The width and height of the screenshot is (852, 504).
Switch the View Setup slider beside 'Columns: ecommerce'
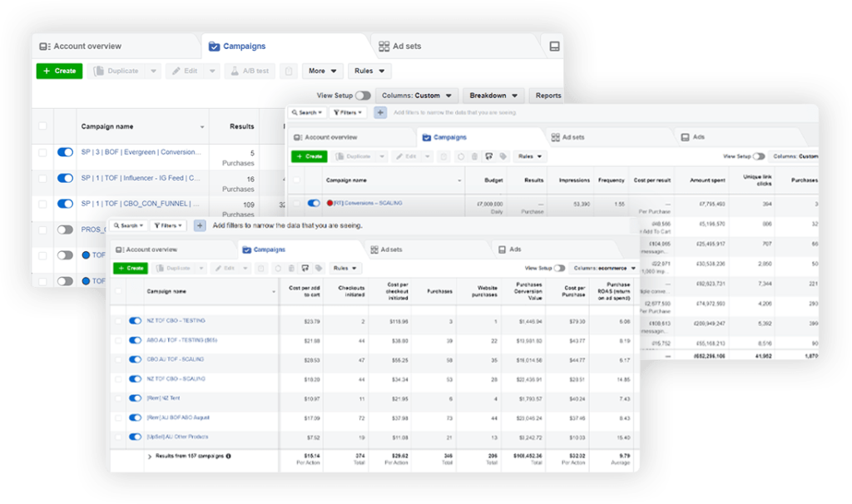coord(559,269)
